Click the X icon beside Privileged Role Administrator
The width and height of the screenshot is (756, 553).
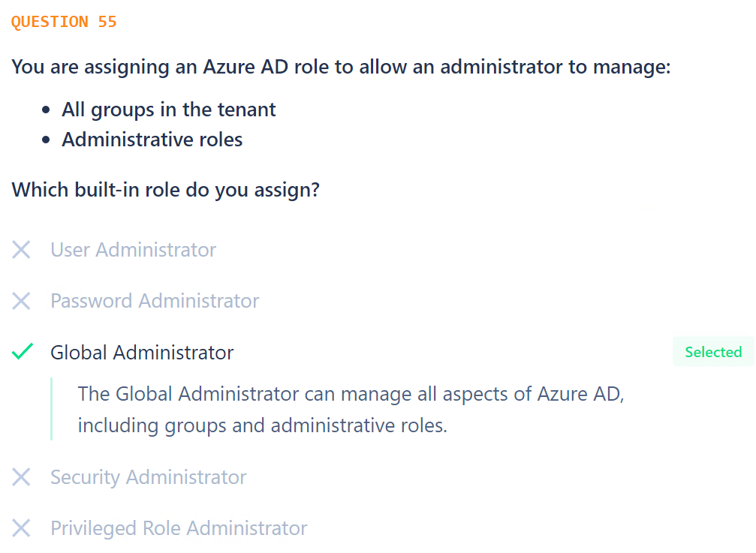pyautogui.click(x=21, y=528)
